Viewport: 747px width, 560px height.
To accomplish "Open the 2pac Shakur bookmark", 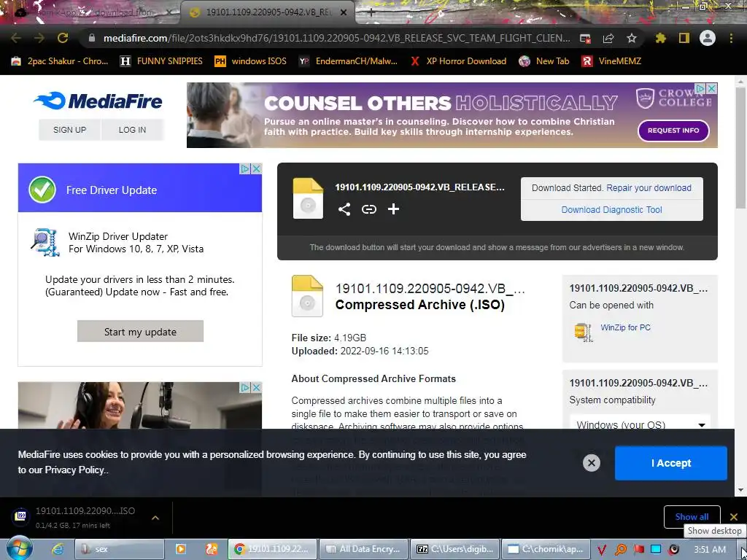I will pyautogui.click(x=60, y=61).
